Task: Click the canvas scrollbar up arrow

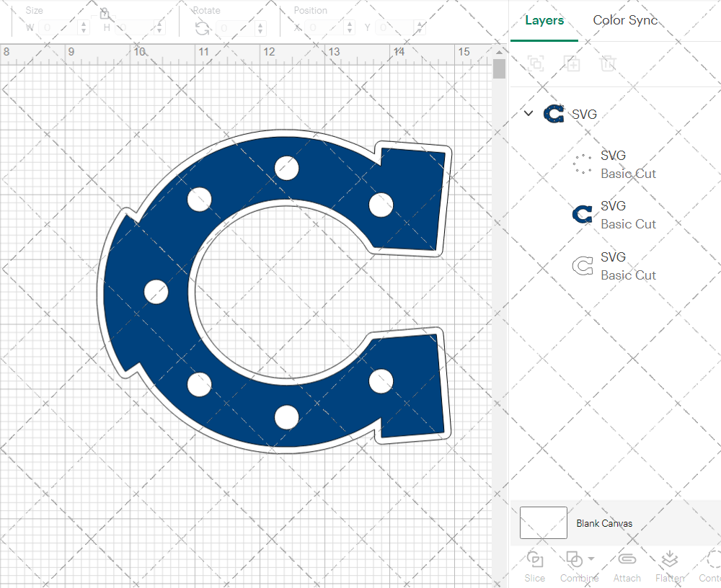Action: pyautogui.click(x=500, y=52)
